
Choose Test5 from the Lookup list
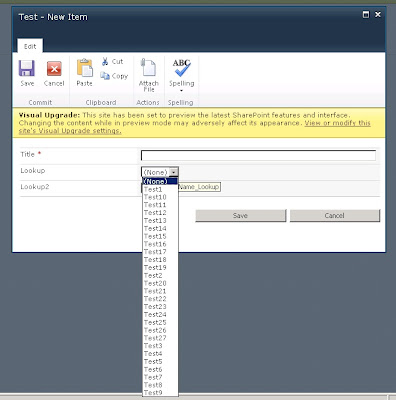pos(160,362)
